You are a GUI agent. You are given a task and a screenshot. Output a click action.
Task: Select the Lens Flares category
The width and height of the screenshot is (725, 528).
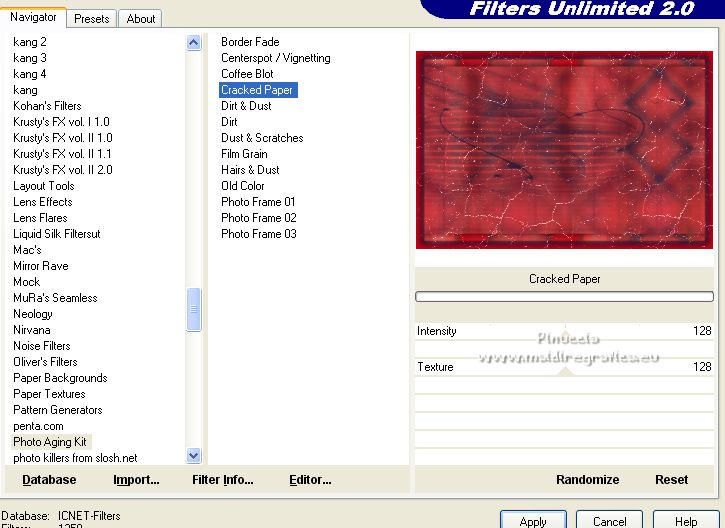click(40, 218)
